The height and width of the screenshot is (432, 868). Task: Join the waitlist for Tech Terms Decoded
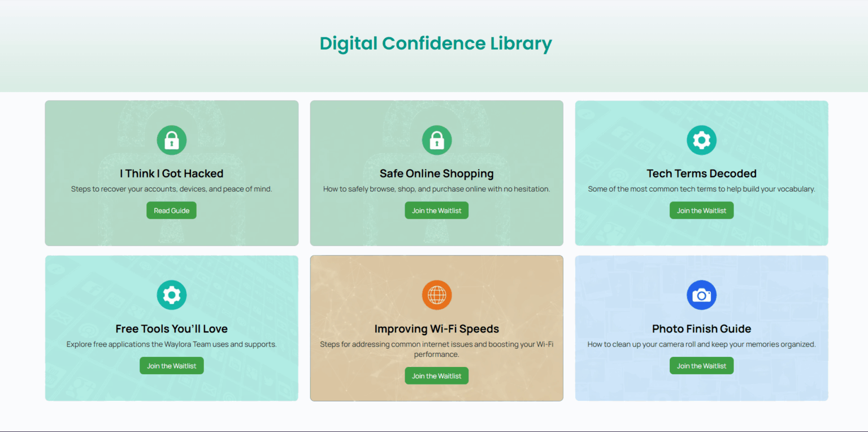pyautogui.click(x=701, y=210)
